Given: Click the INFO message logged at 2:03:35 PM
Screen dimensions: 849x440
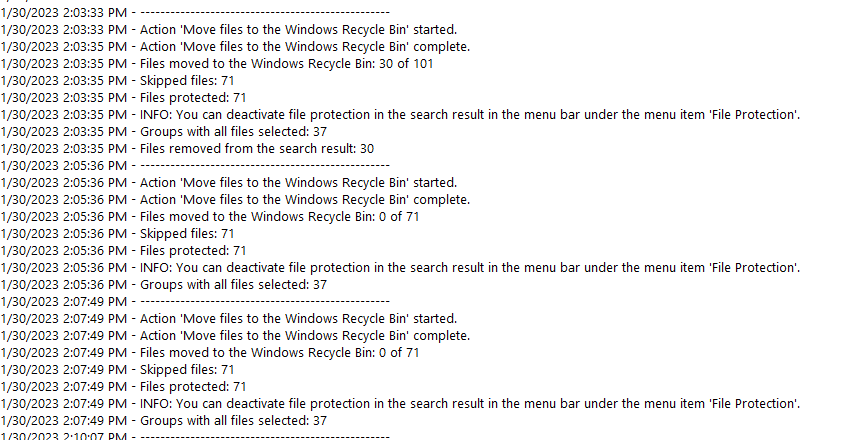Looking at the screenshot, I should (400, 114).
